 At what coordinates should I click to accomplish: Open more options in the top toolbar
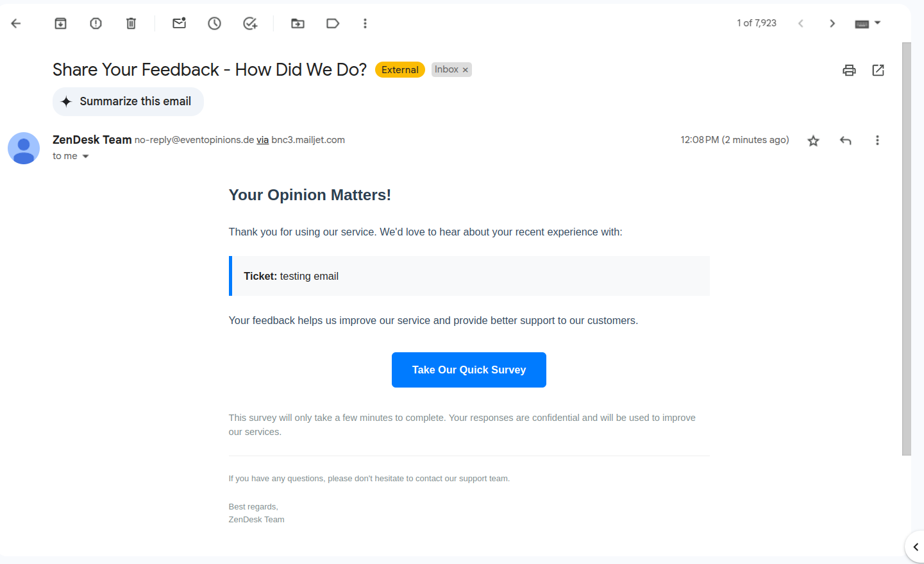365,24
